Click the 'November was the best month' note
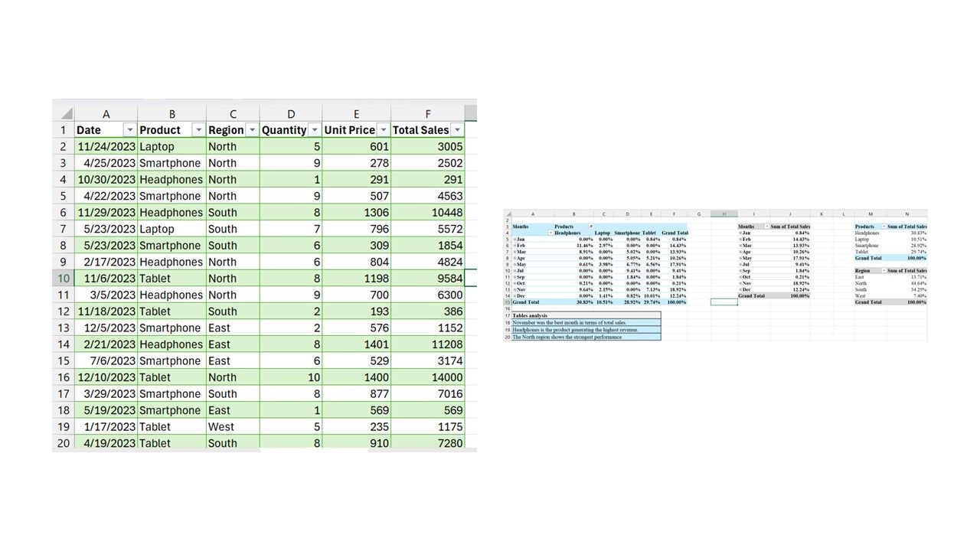 pyautogui.click(x=586, y=322)
